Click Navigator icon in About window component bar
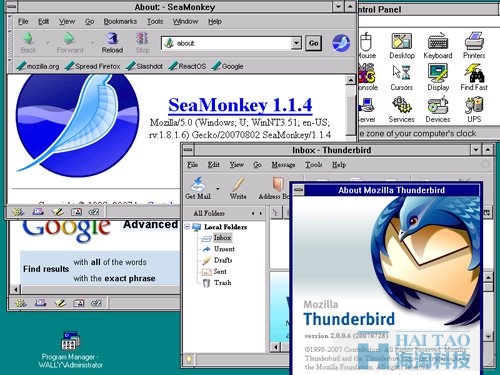Viewport: 500px width, 375px height. (18, 212)
